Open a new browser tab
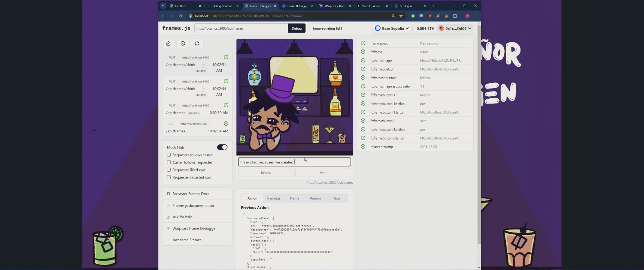 [433, 6]
